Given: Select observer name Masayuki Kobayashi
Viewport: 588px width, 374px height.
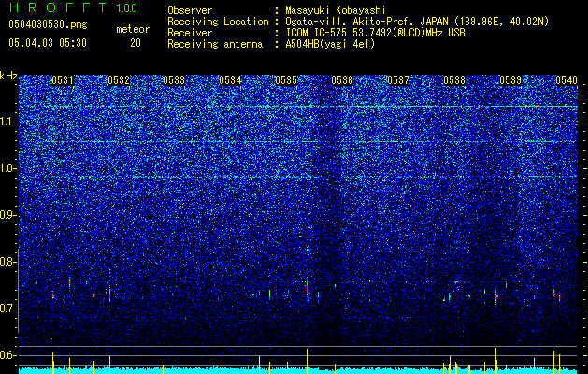Looking at the screenshot, I should [x=336, y=10].
